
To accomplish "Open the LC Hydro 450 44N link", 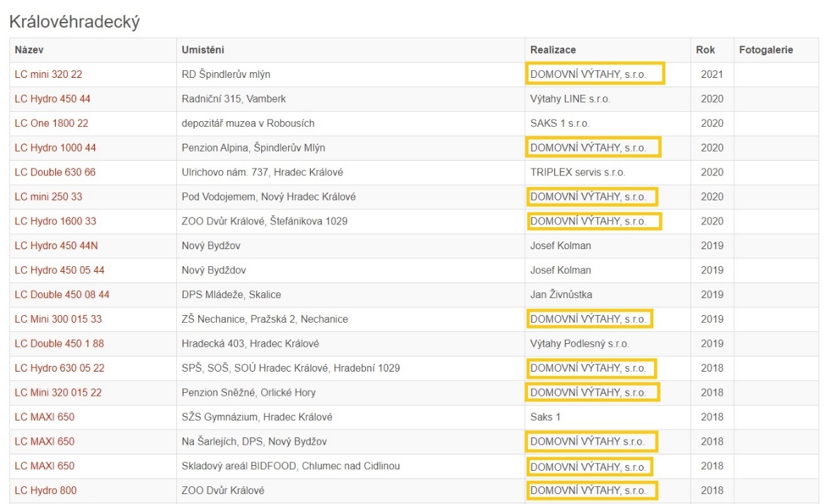I will 57,246.
